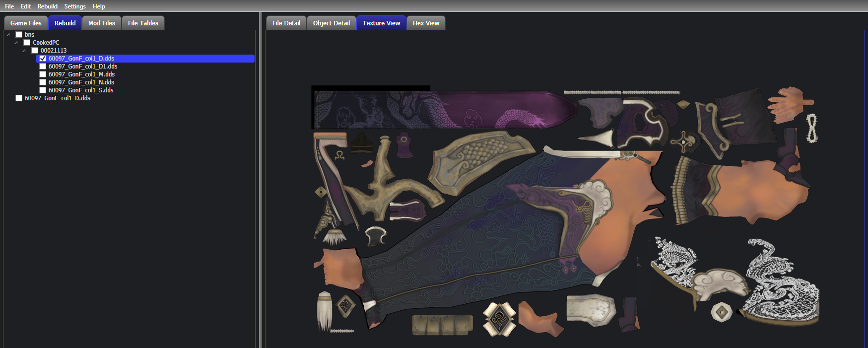
Task: Open the Help menu
Action: 99,6
